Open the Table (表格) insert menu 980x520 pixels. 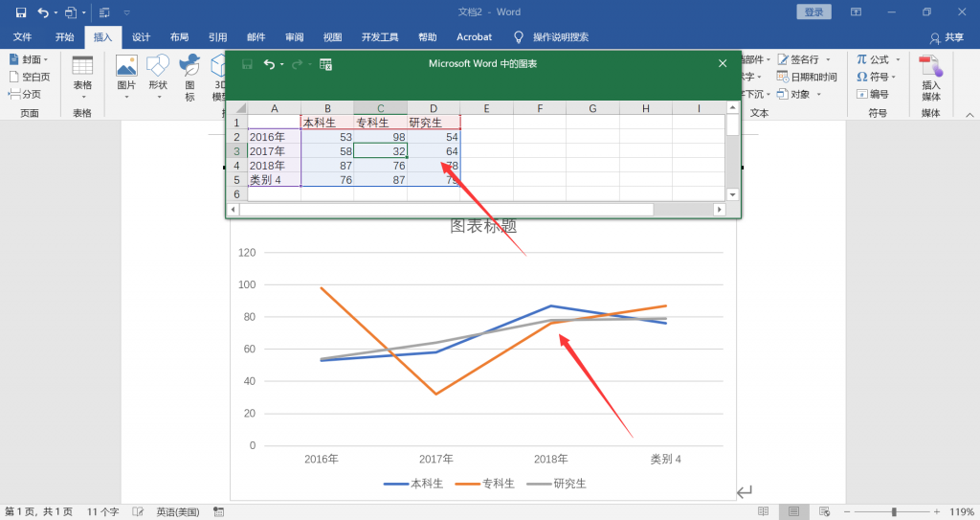(82, 78)
